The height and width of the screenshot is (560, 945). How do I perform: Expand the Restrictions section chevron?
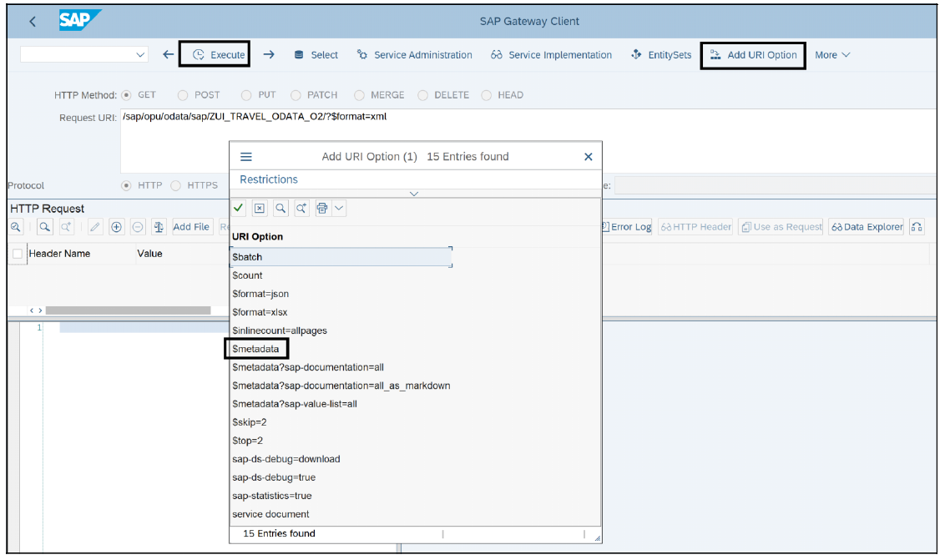(x=414, y=193)
